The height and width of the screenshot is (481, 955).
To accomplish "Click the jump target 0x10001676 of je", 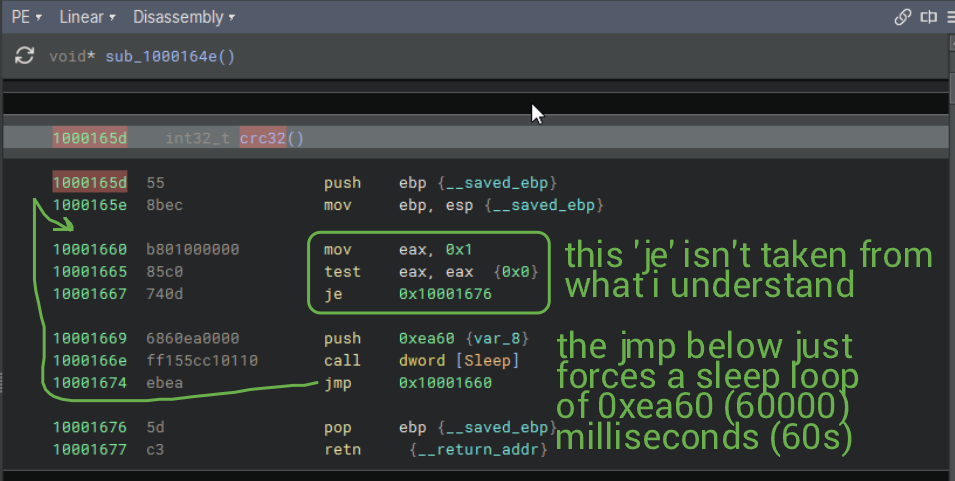I will coord(445,294).
